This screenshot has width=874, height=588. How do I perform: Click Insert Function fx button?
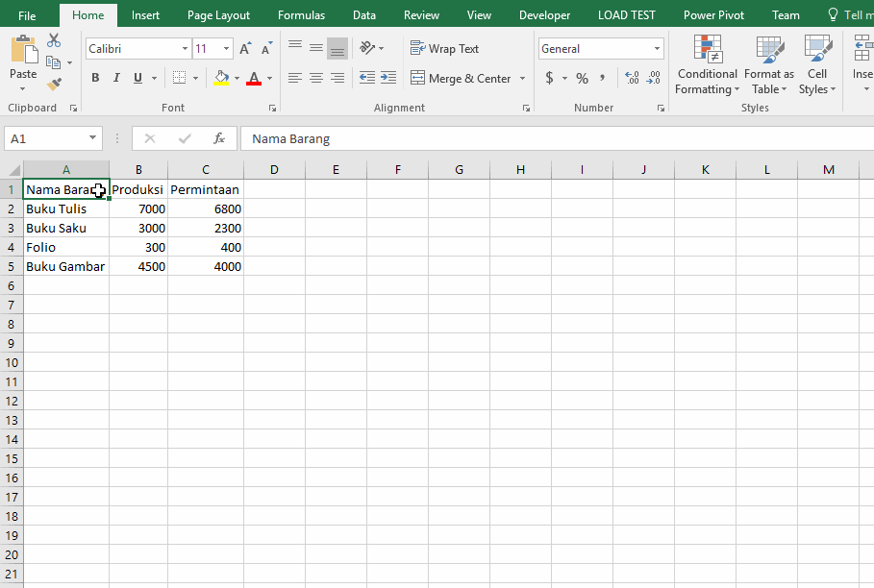(219, 138)
